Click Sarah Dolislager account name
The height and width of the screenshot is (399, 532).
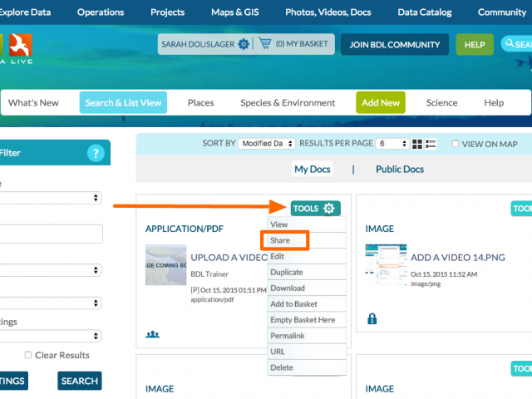tap(198, 44)
